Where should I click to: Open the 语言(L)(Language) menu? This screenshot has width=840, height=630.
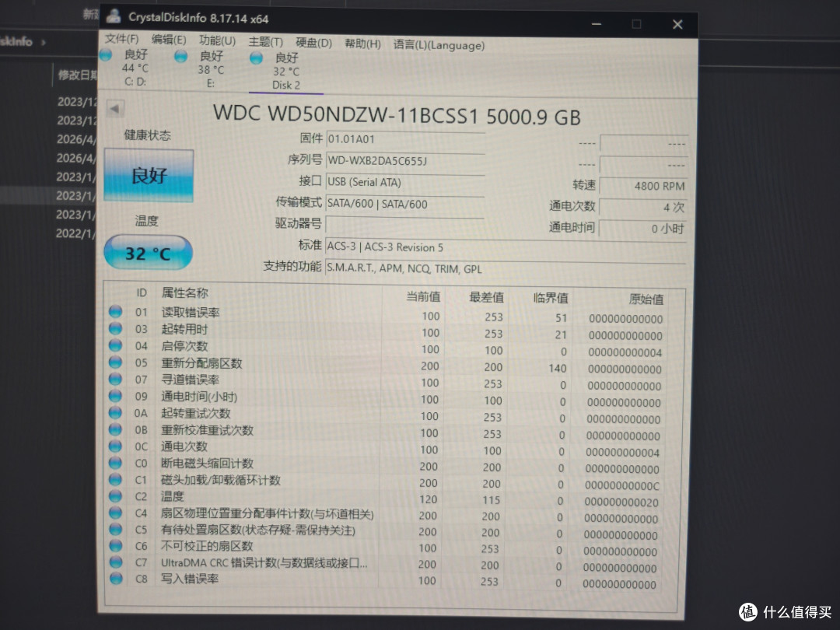click(439, 45)
